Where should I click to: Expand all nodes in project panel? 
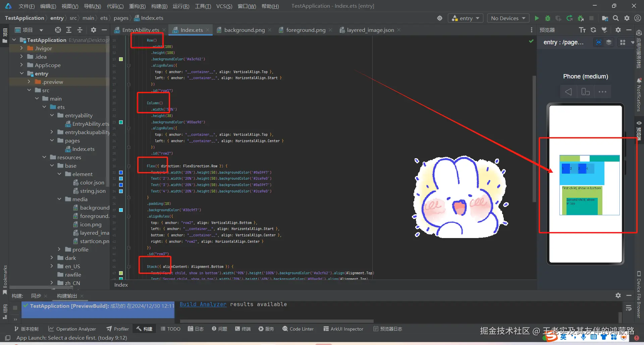pos(69,30)
